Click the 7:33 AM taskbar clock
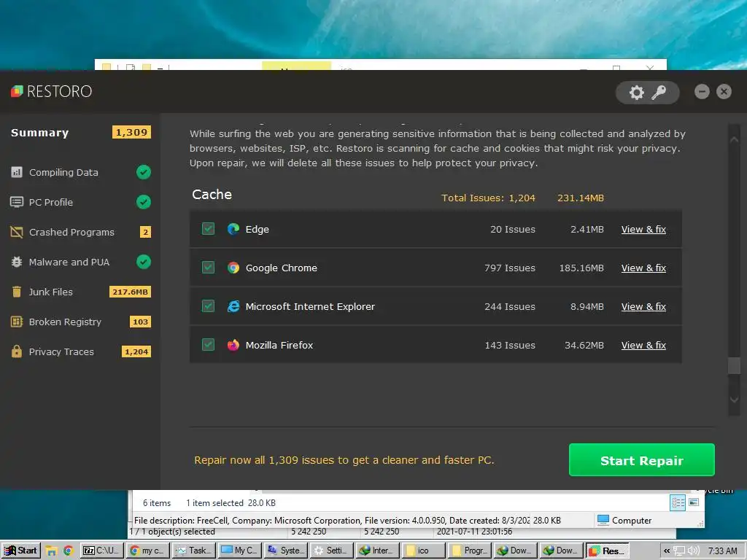 pyautogui.click(x=723, y=551)
